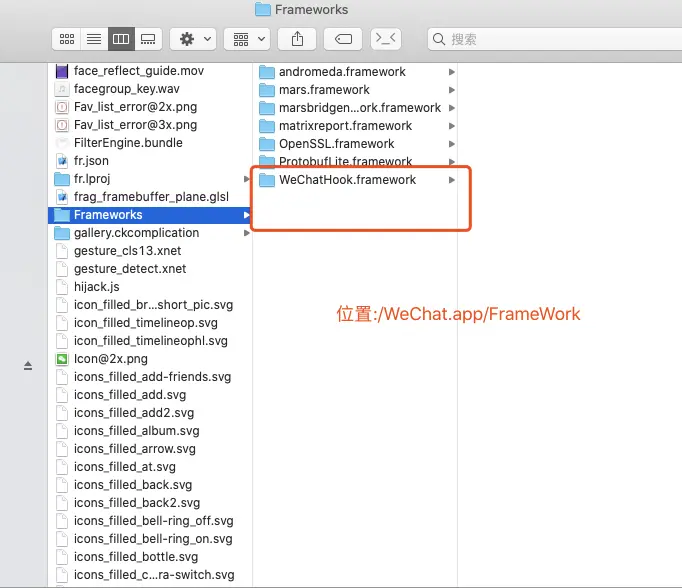Select Fav_list_error@3x.png
This screenshot has width=682, height=588.
point(135,125)
